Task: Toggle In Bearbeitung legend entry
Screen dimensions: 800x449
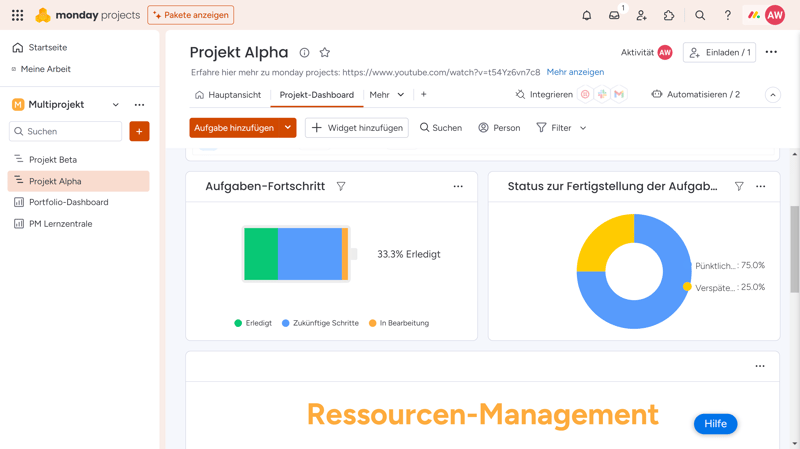Action: click(398, 323)
